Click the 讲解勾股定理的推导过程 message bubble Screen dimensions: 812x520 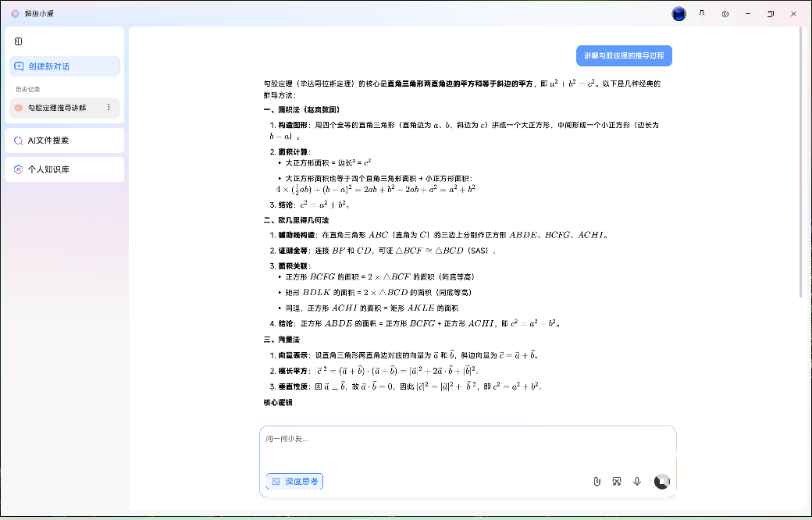pos(624,56)
